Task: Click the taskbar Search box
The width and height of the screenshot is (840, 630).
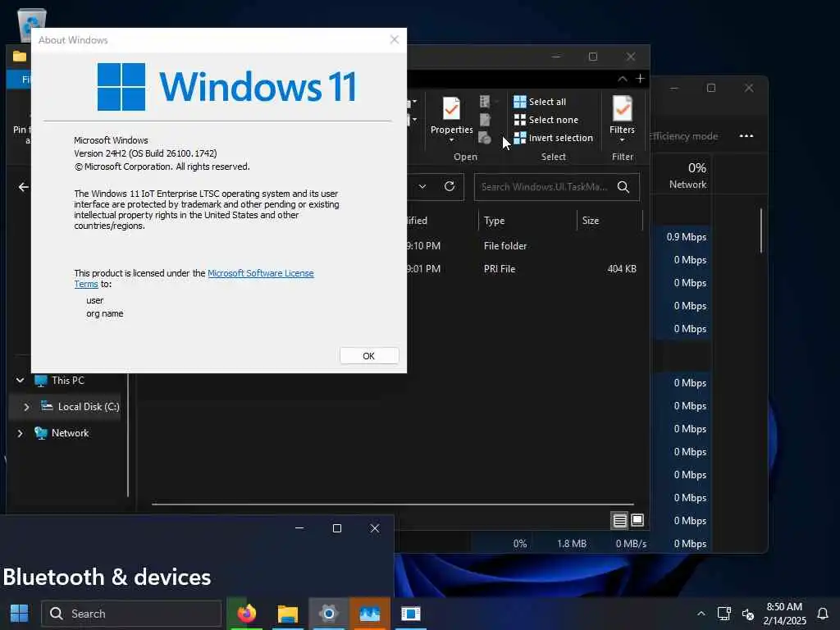Action: tap(132, 614)
